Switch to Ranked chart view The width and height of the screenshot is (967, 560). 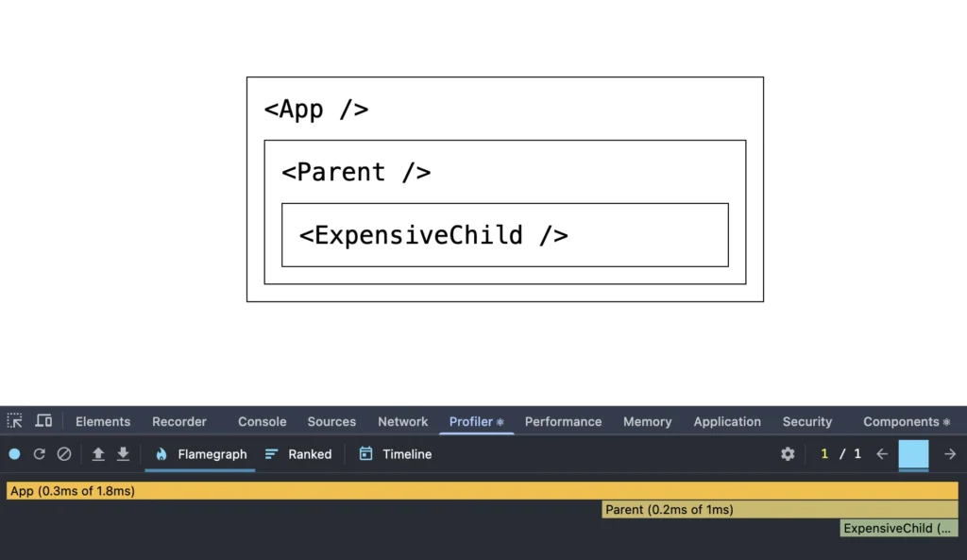298,454
